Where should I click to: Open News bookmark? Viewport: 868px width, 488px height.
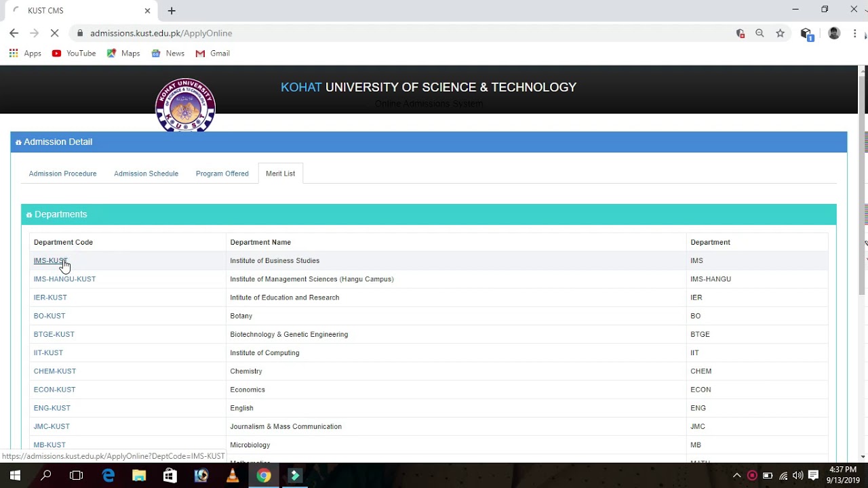point(168,54)
